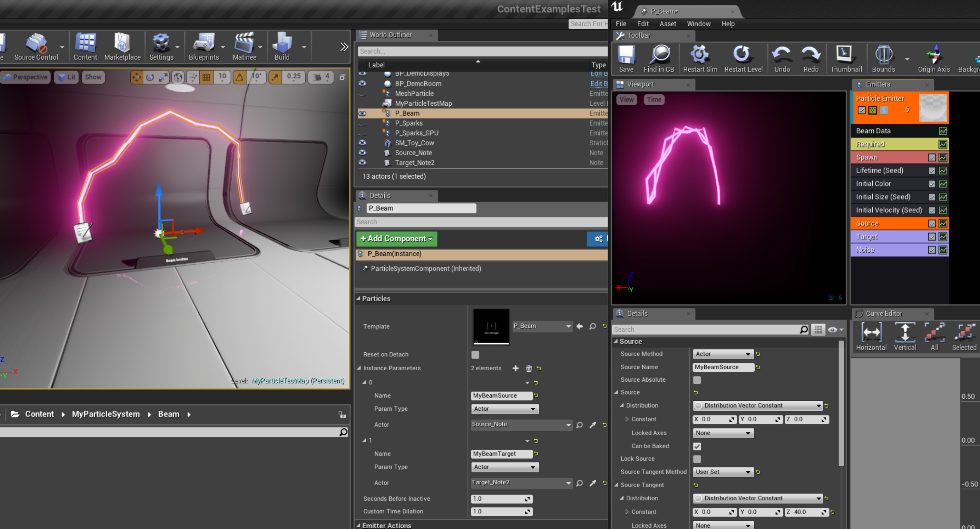Disable the Can be Baked checkbox
This screenshot has height=529, width=980.
[697, 446]
